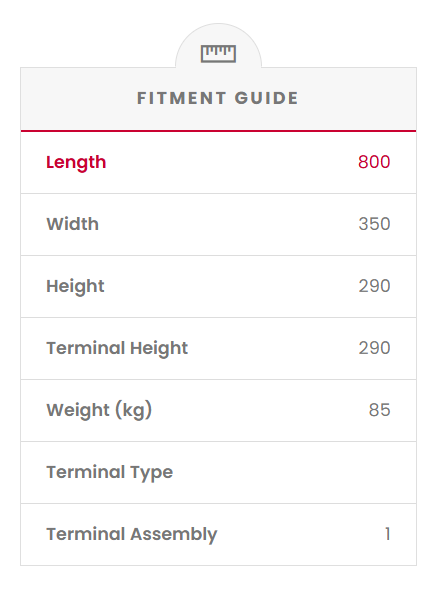Select the Weight value 85
Image resolution: width=429 pixels, height=599 pixels.
coord(379,410)
